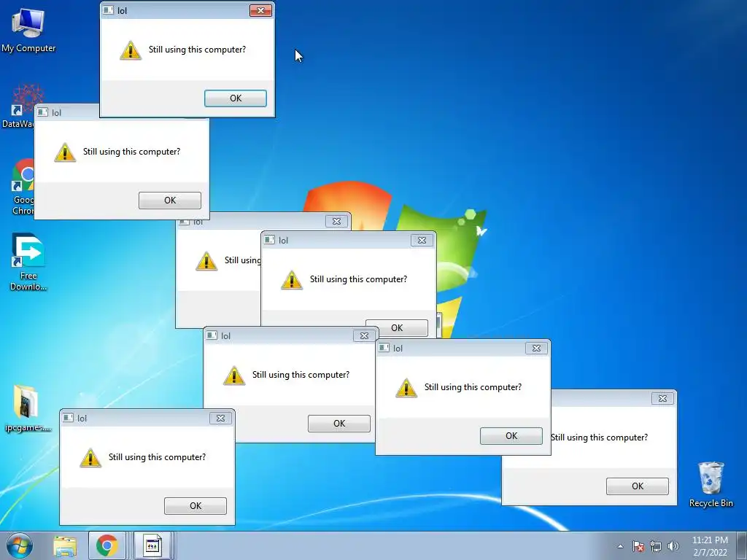Open the clock showing 11:21 PM
The height and width of the screenshot is (560, 747).
[x=710, y=545]
